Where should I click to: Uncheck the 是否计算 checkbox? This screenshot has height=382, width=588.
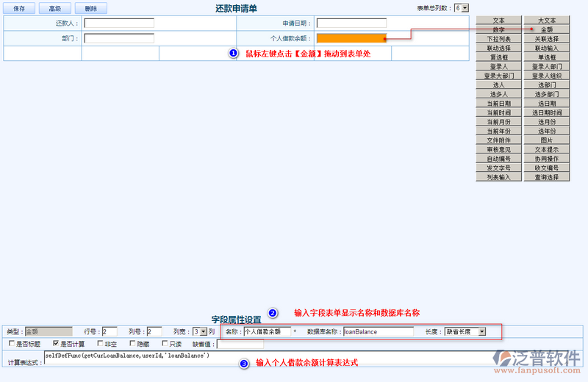(56, 343)
